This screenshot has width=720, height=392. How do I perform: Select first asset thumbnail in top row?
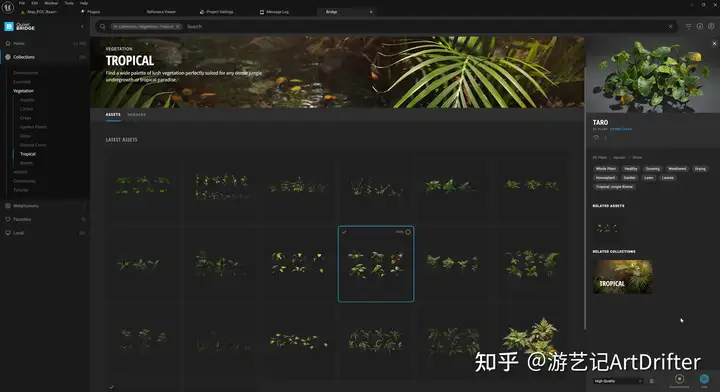click(x=143, y=185)
